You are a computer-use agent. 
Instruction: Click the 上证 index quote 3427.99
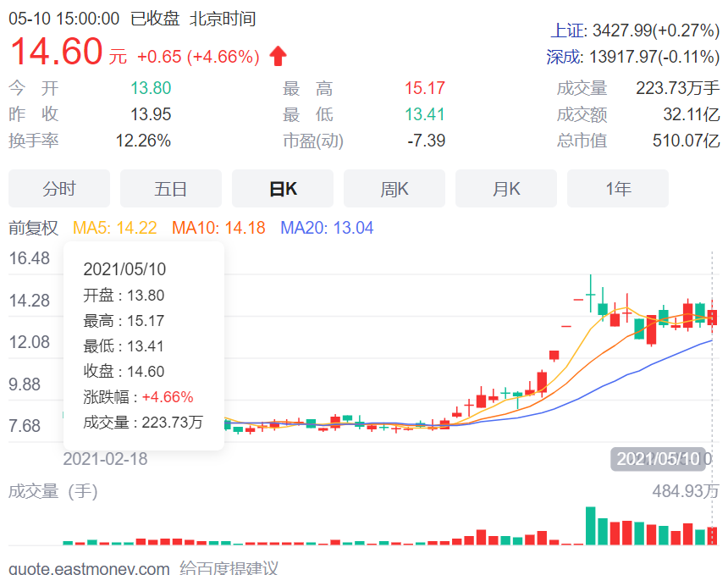click(x=635, y=30)
